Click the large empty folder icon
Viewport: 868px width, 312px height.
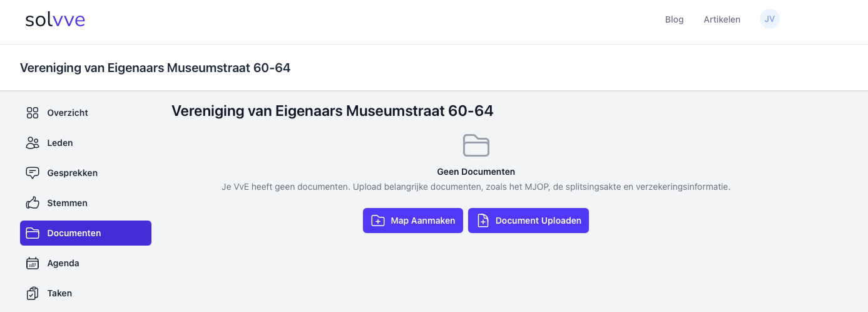tap(476, 145)
